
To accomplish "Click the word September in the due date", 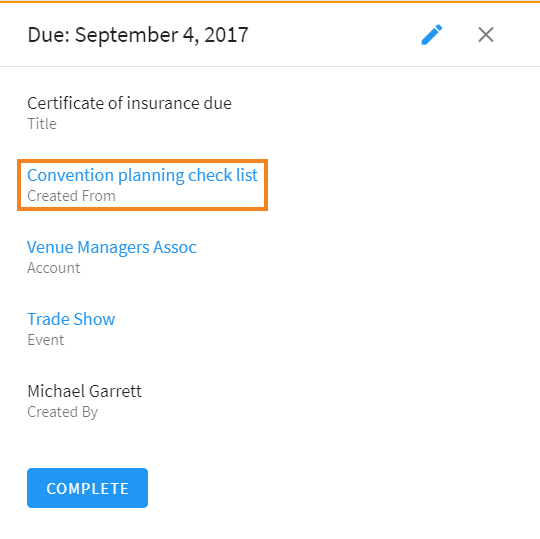I will coord(126,35).
